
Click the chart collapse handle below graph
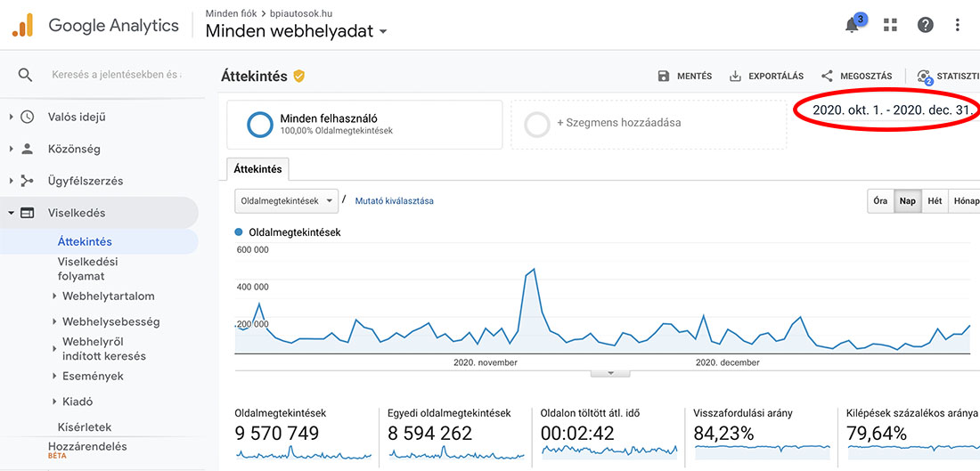(610, 373)
